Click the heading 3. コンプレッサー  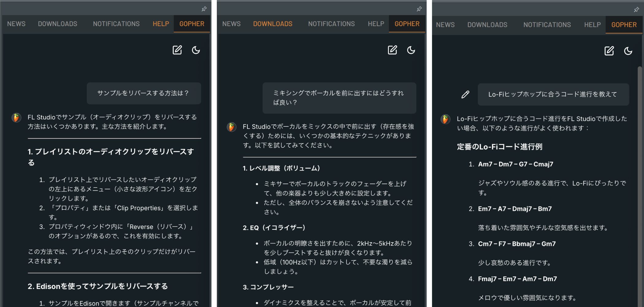[x=268, y=287]
